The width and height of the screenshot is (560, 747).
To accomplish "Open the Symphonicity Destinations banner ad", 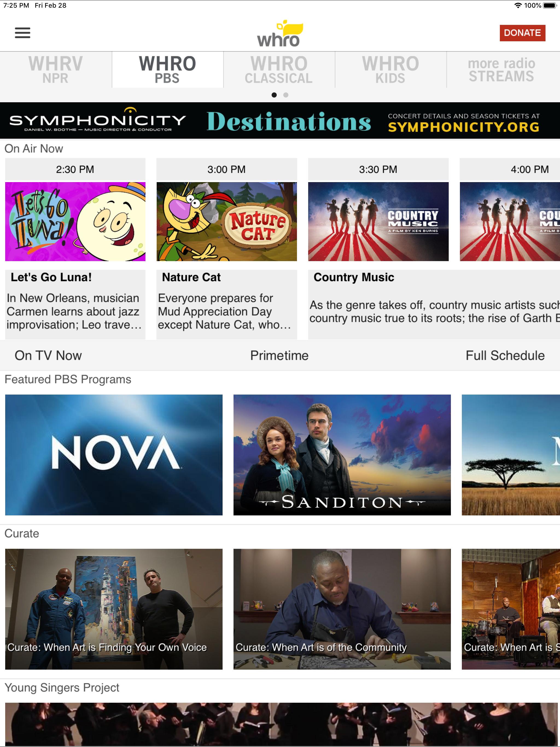I will 280,121.
